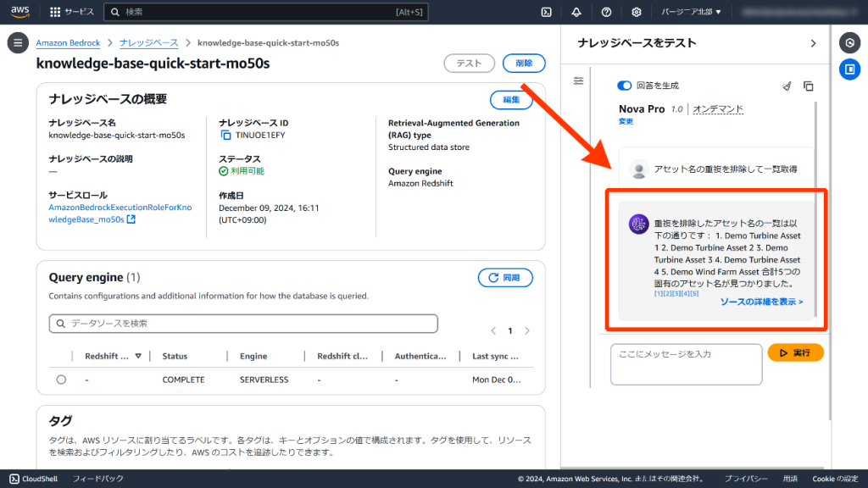Image resolution: width=868 pixels, height=488 pixels.
Task: Click the Nova Pro model name
Action: 642,109
